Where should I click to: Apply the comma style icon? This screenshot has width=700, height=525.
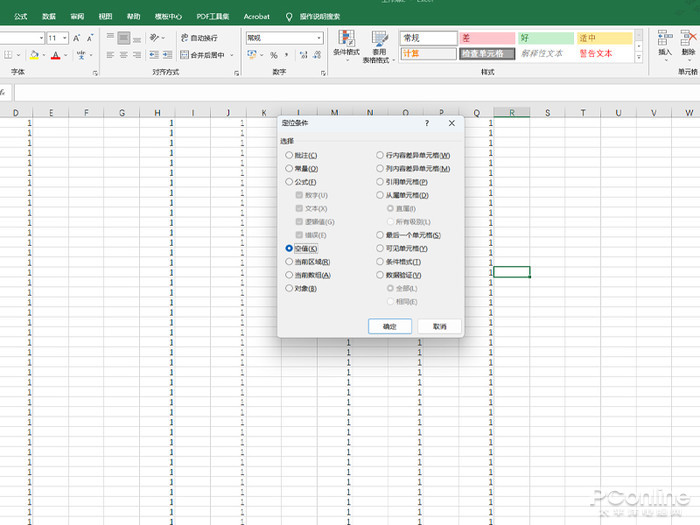click(x=287, y=55)
